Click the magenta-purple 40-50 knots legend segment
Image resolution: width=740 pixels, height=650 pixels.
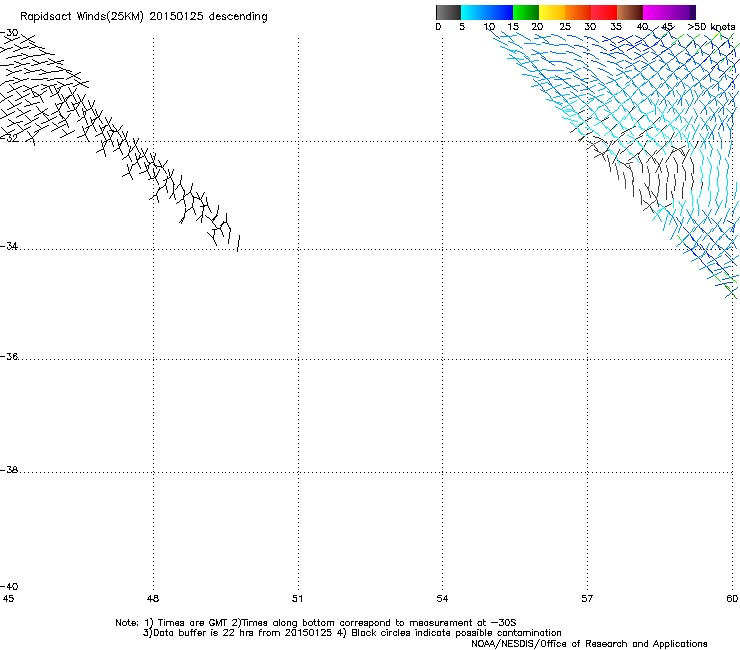[669, 12]
